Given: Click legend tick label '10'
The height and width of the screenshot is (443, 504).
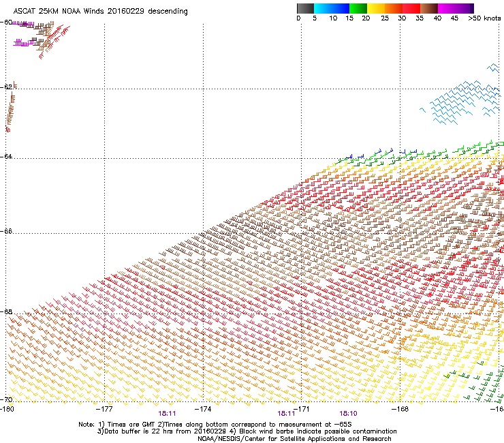Looking at the screenshot, I should click(x=333, y=18).
